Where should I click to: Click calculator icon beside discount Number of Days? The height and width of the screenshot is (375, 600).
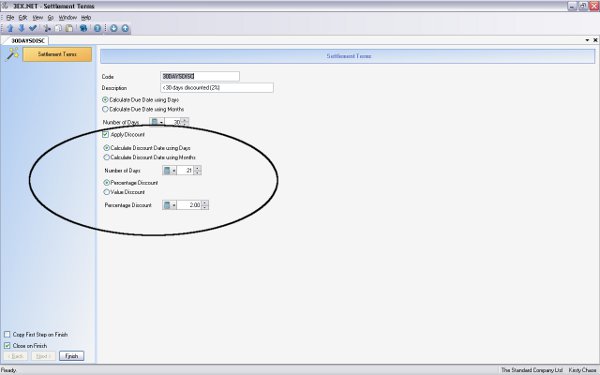167,170
